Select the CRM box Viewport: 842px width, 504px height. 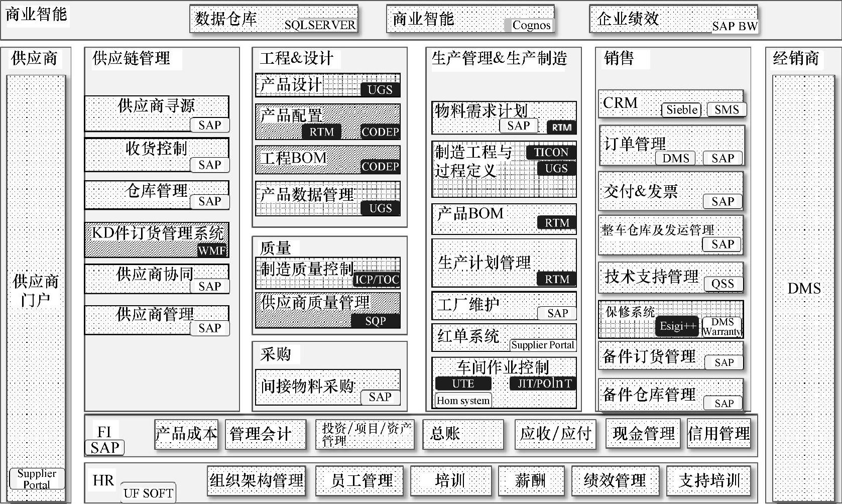(x=671, y=104)
